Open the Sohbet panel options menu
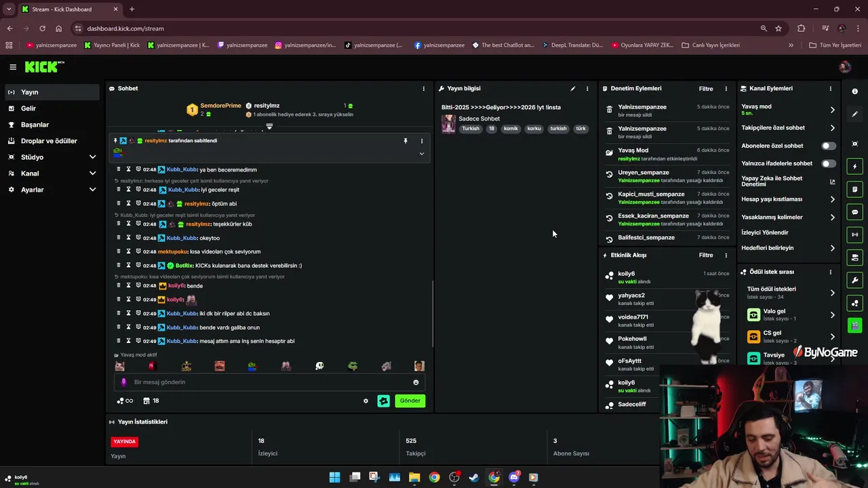868x488 pixels. coord(424,89)
